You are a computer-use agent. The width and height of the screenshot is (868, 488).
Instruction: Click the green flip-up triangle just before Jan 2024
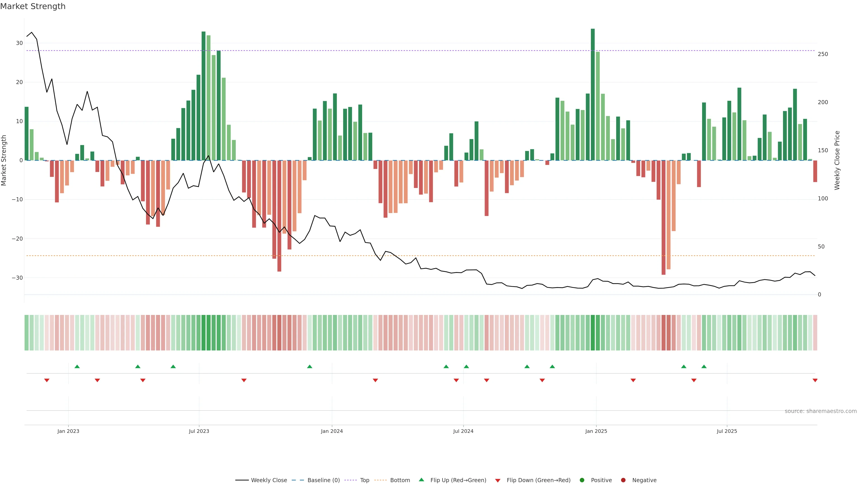[310, 366]
